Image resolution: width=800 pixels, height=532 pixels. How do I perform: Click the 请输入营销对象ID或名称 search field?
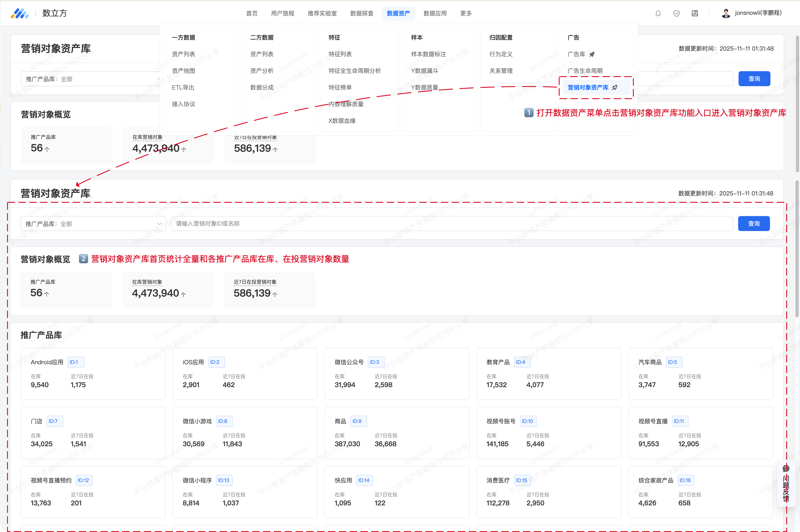452,224
